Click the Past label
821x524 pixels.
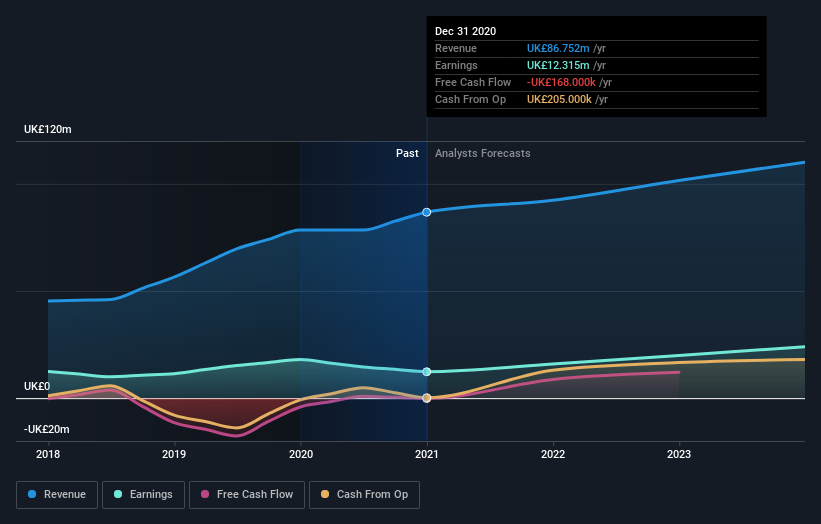pyautogui.click(x=407, y=153)
